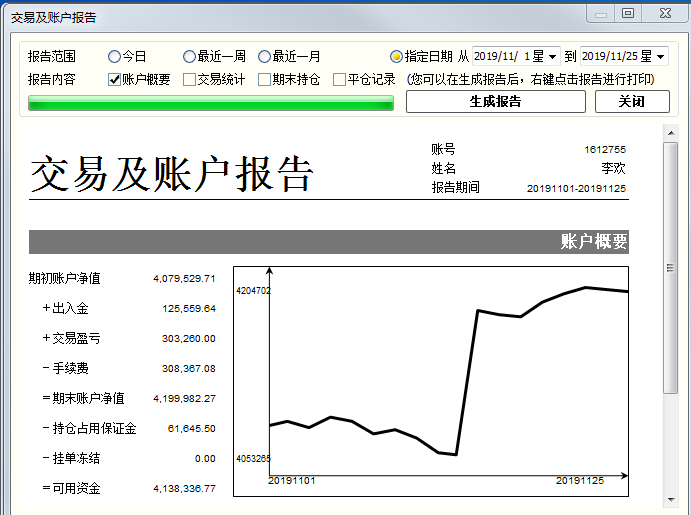Tick the 期末持仓 checkbox
This screenshot has width=691, height=515.
coord(264,79)
